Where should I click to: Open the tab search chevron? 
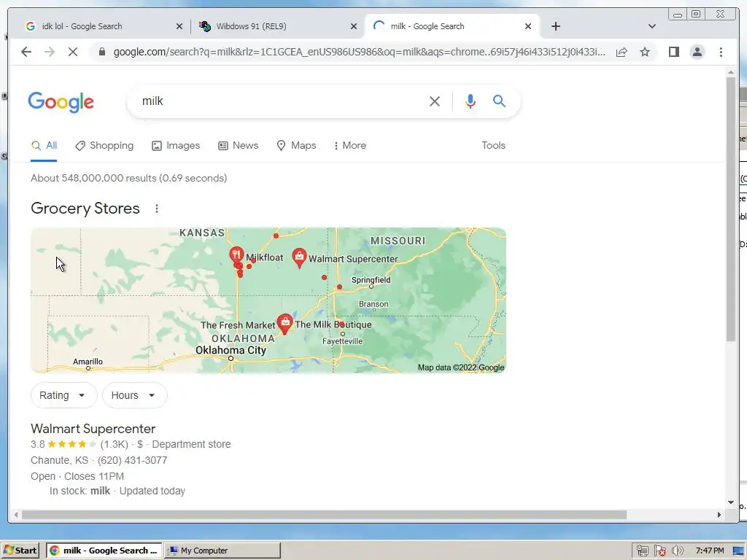point(652,26)
